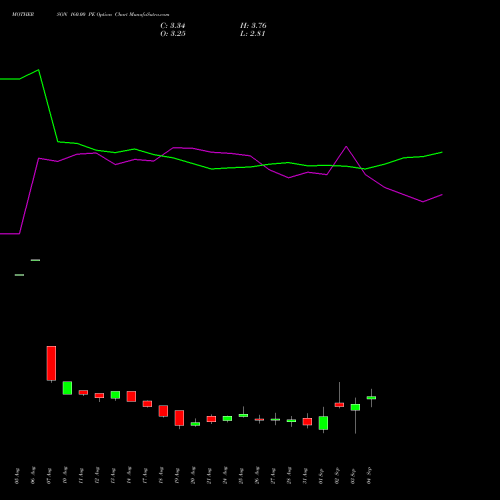Click the low value L: 2.81
The image size is (500, 500).
coord(252,34)
